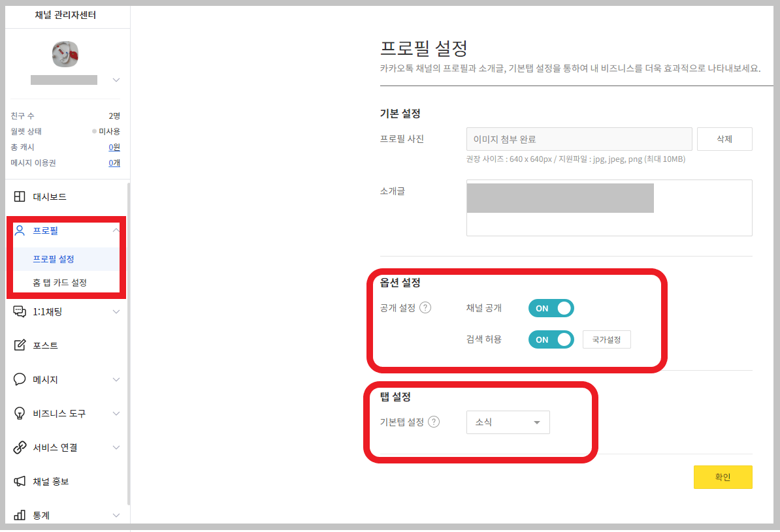Select the 비즈니스 도구 tools icon
Image resolution: width=780 pixels, height=532 pixels.
(20, 413)
